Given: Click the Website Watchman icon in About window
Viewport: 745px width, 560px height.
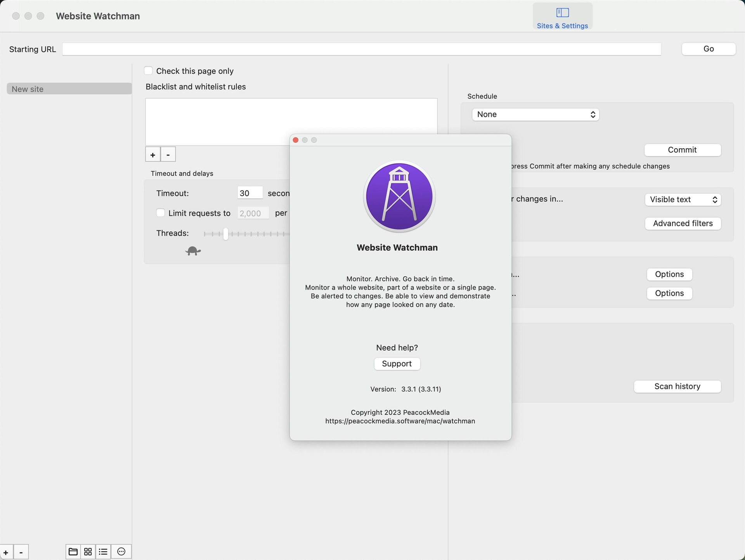Looking at the screenshot, I should click(x=399, y=196).
